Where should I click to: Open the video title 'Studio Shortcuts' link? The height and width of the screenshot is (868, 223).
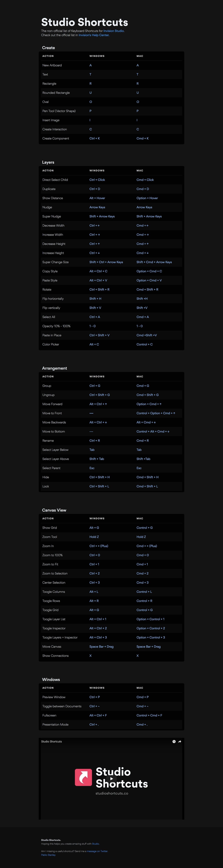(52, 741)
